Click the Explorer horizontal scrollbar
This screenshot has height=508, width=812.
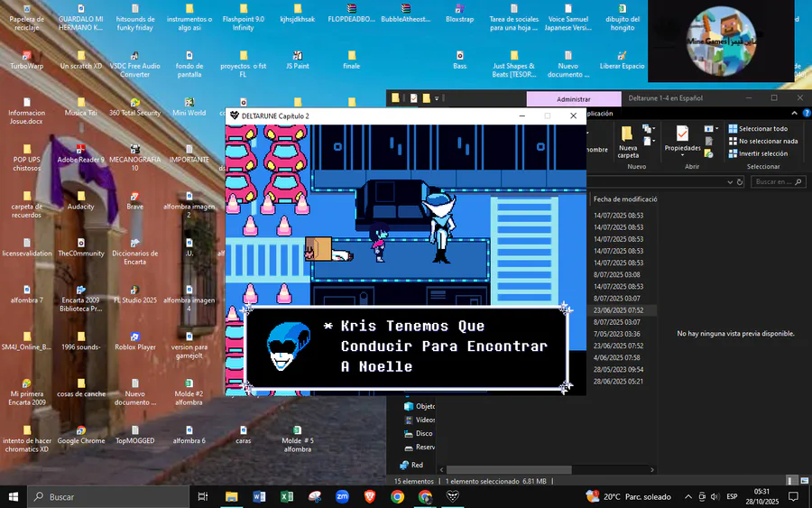click(509, 470)
